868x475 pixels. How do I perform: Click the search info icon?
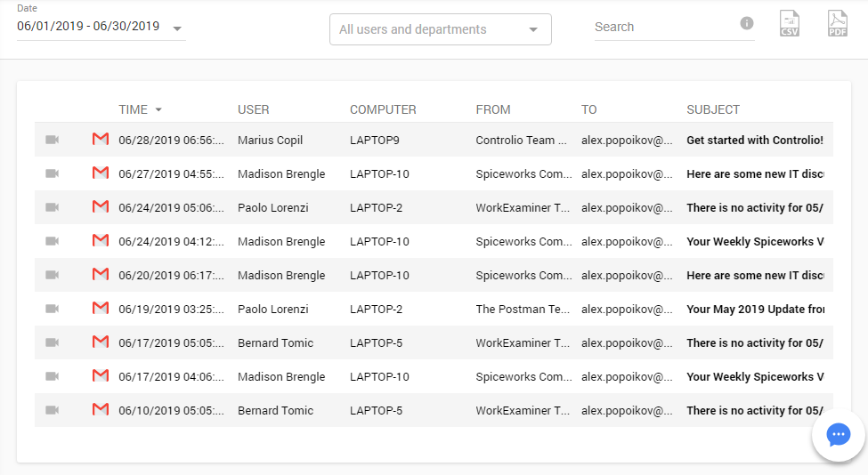747,23
